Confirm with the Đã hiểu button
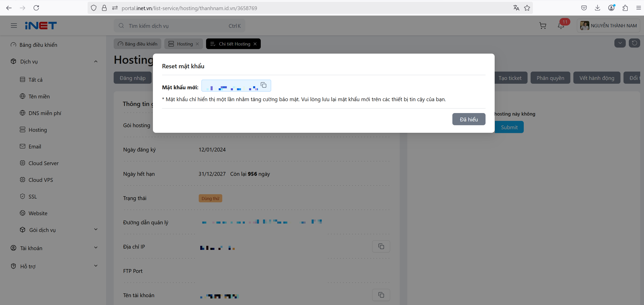Viewport: 644px width, 305px height. point(469,119)
